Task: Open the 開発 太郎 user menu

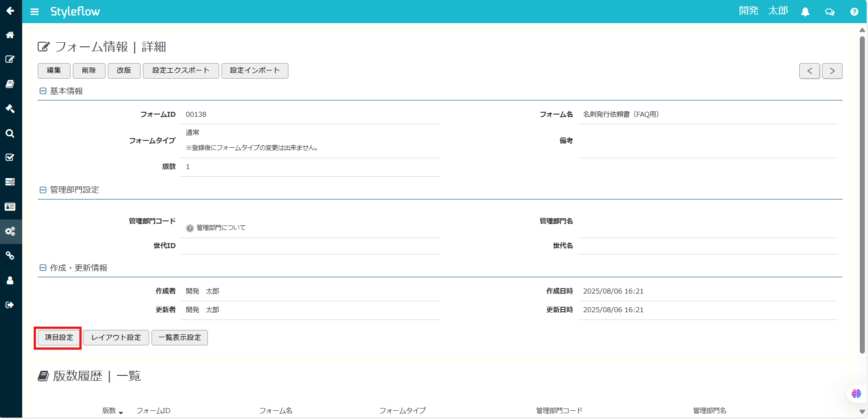Action: point(762,11)
